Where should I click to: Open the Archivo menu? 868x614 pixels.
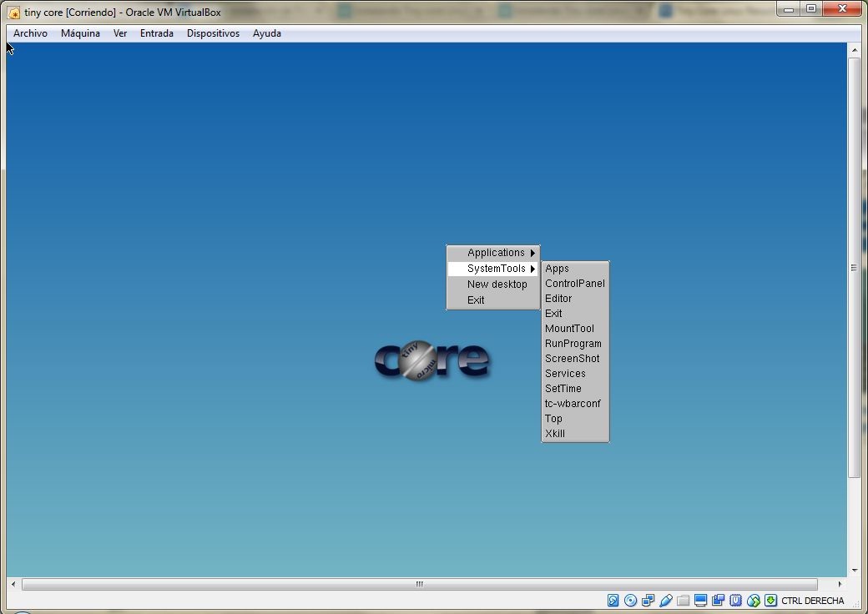click(30, 33)
